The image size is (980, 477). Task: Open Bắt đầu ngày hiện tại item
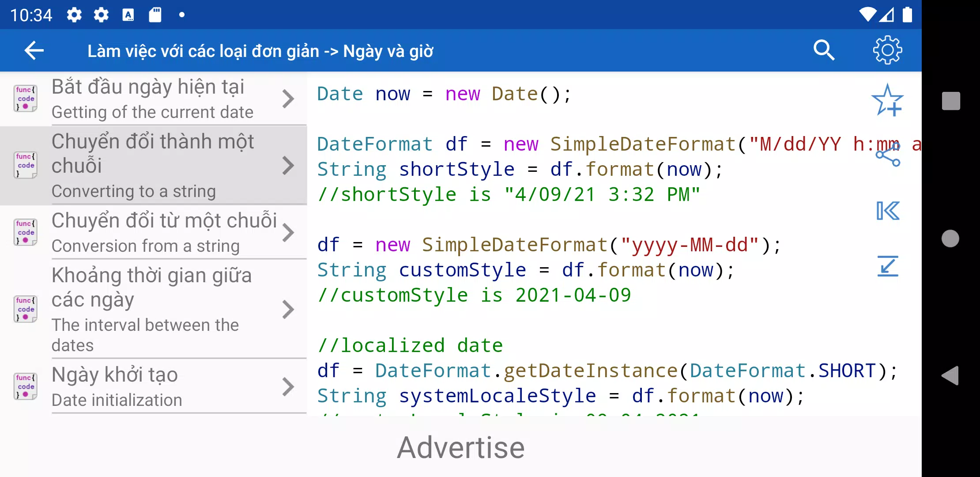(x=154, y=98)
